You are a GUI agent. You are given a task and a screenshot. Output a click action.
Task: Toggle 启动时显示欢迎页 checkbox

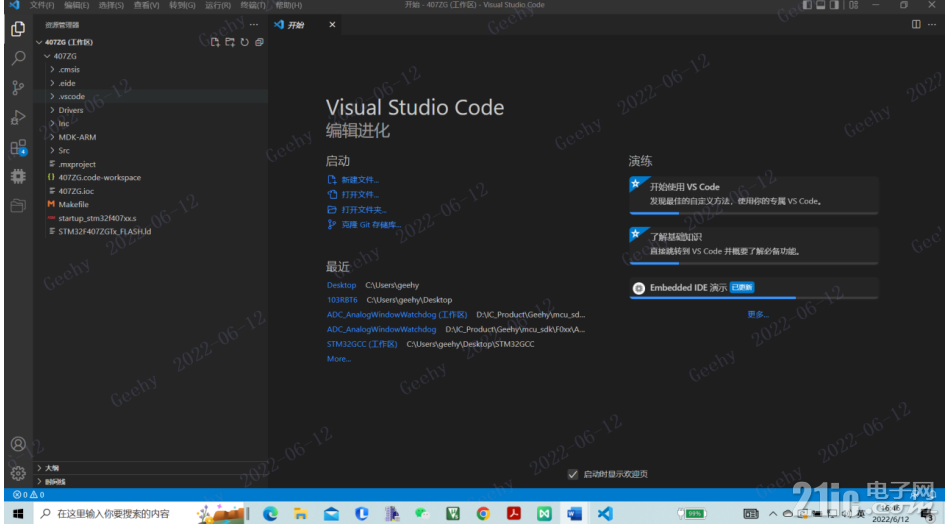(573, 475)
